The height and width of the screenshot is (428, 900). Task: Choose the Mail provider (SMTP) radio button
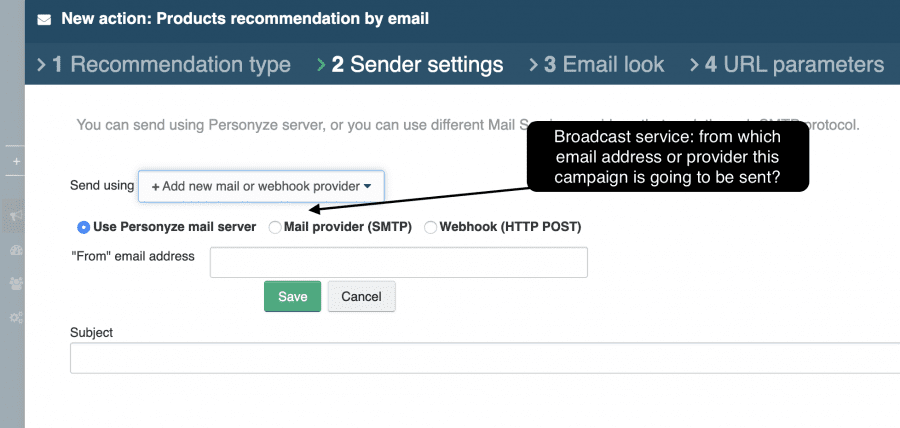(275, 227)
